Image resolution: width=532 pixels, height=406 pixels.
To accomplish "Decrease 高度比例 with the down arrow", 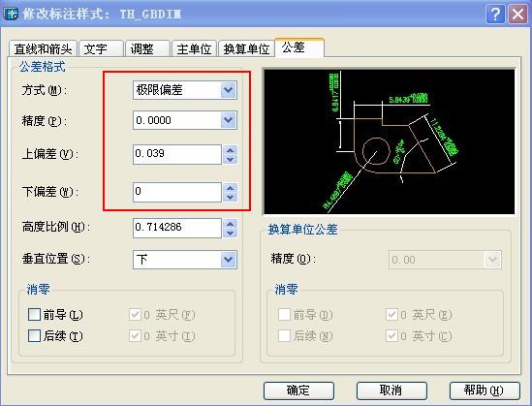I will [x=230, y=233].
